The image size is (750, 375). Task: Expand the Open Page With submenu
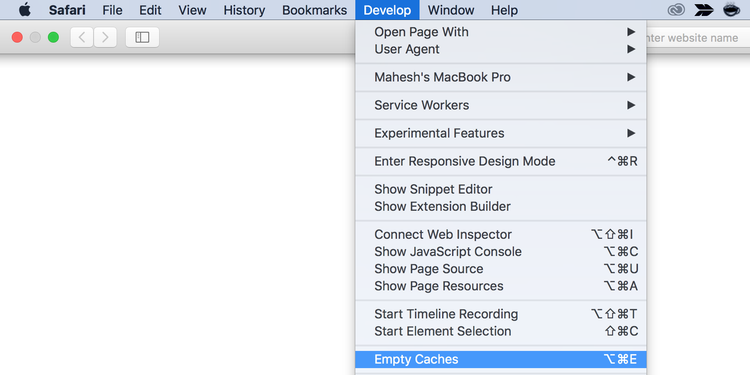click(501, 32)
